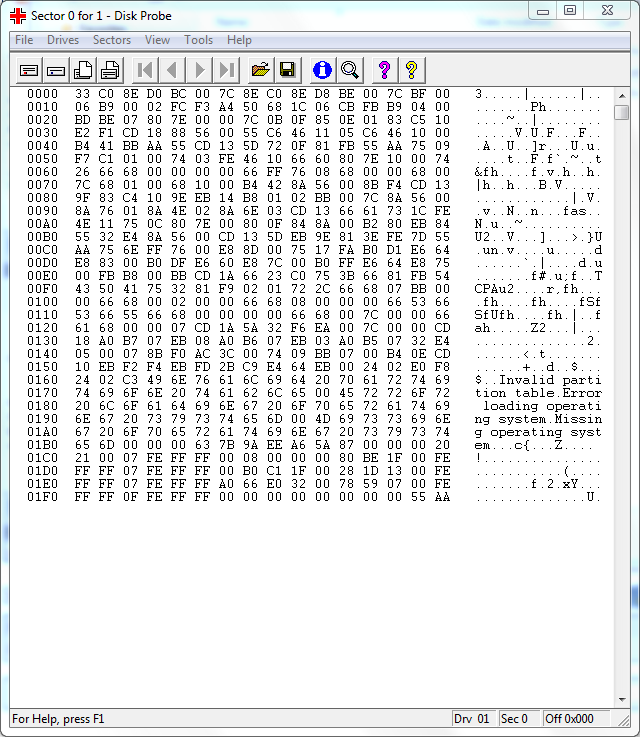Click the scrollbar up arrow
The height and width of the screenshot is (737, 640).
(x=622, y=96)
